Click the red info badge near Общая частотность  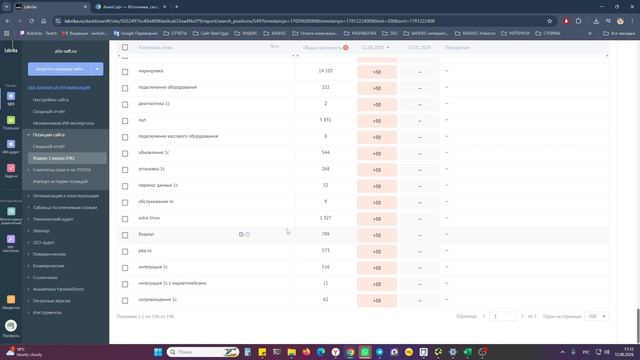[346, 47]
